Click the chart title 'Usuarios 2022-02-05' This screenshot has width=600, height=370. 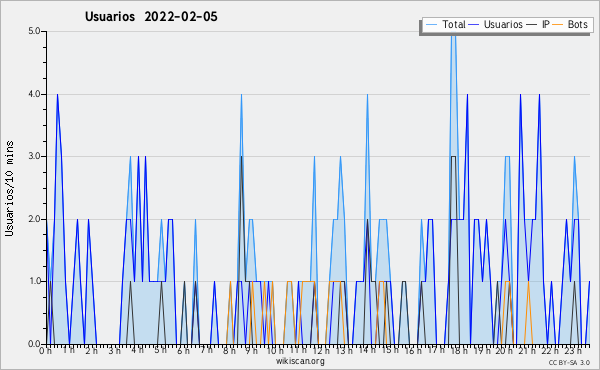pyautogui.click(x=151, y=17)
